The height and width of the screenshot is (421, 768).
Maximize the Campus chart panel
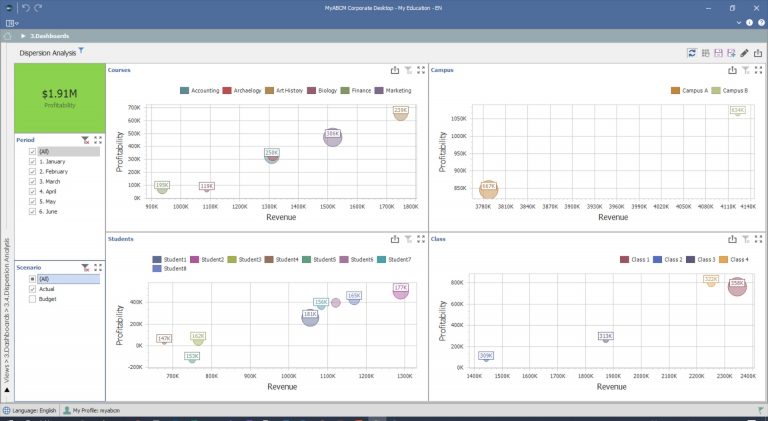click(759, 70)
